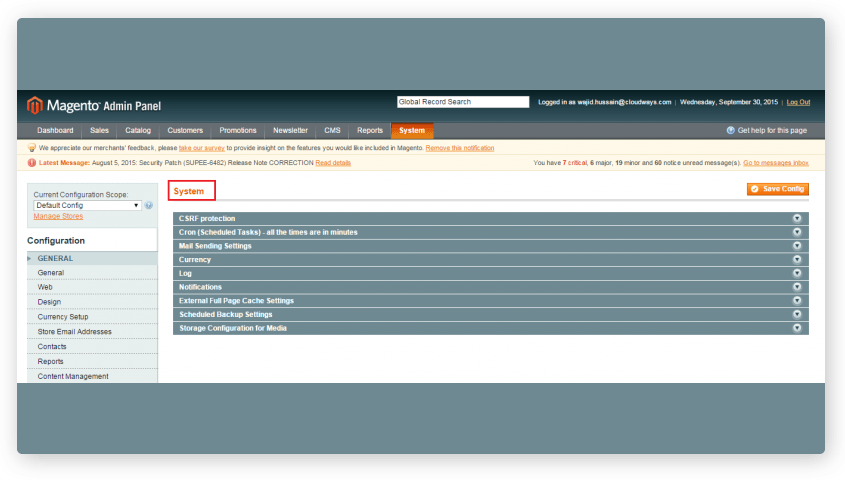Select Currency Setup in the sidebar
The height and width of the screenshot is (480, 845).
63,317
